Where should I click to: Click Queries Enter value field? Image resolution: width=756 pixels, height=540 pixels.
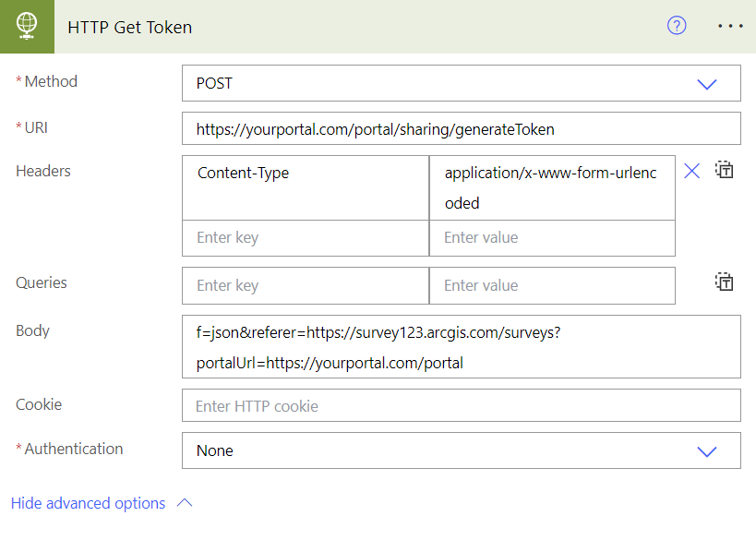click(552, 285)
